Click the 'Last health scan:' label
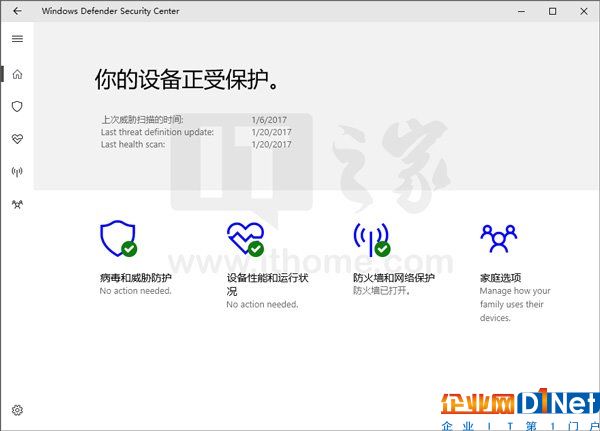This screenshot has height=431, width=600. pos(133,144)
